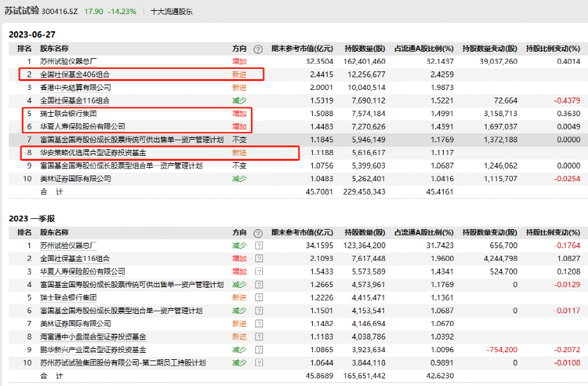Click question icon in 鹏华新兴产业混合型证券投资基金 row
The width and height of the screenshot is (588, 386).
[259, 350]
